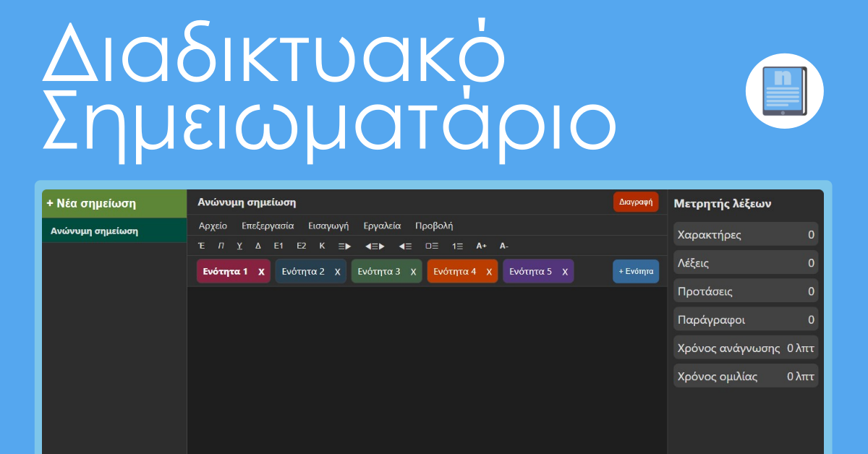
Task: Apply italic formatting with the Π icon
Action: point(221,246)
